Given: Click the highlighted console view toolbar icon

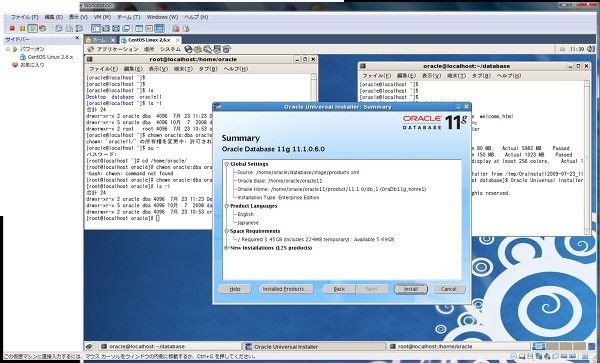Looking at the screenshot, I should click(x=160, y=28).
